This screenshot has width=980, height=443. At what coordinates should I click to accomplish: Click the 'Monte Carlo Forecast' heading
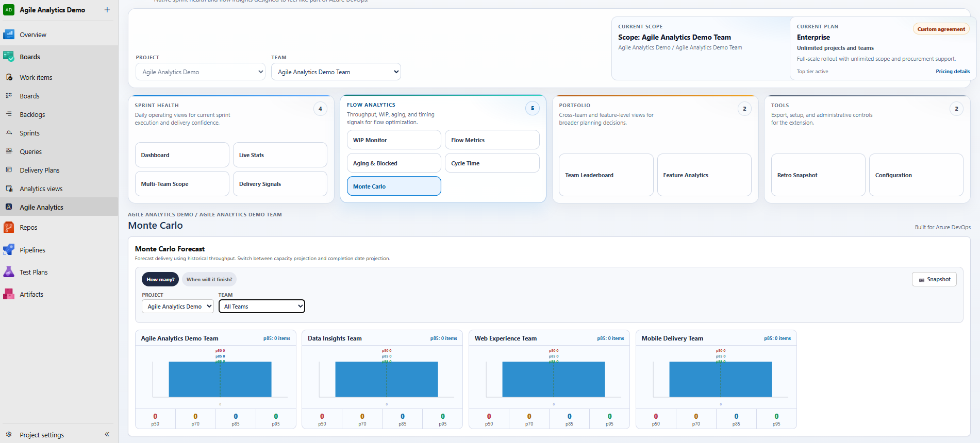pos(170,249)
